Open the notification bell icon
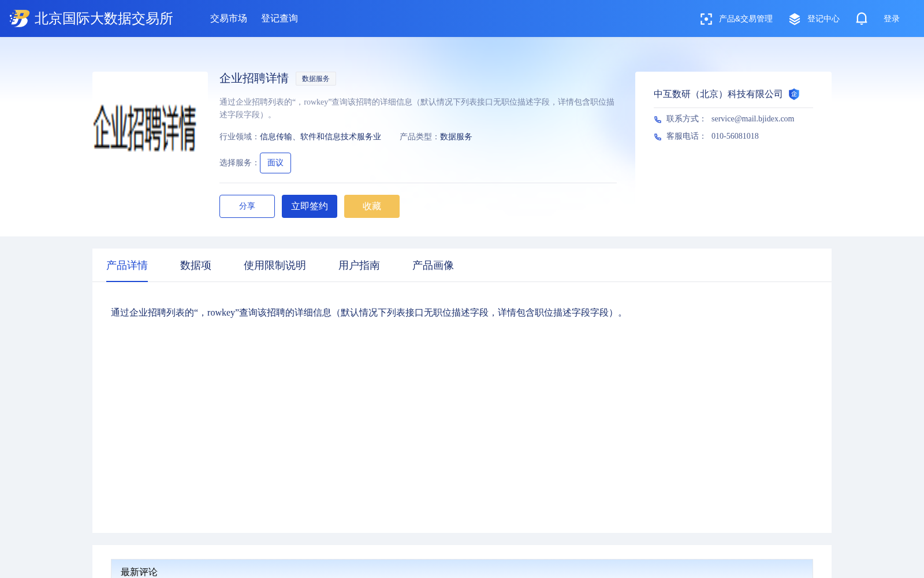Viewport: 924px width, 578px height. click(x=862, y=18)
